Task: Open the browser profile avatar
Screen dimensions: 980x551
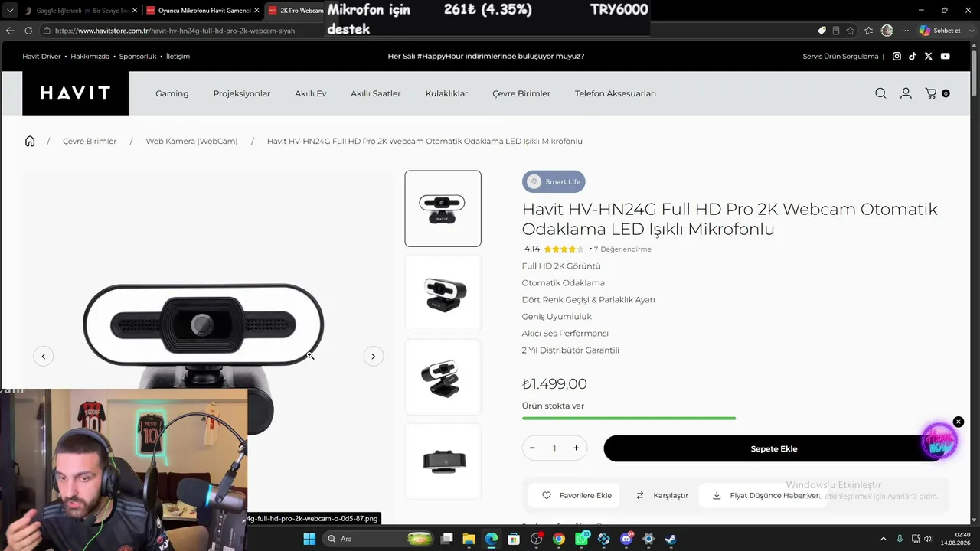Action: [x=887, y=31]
